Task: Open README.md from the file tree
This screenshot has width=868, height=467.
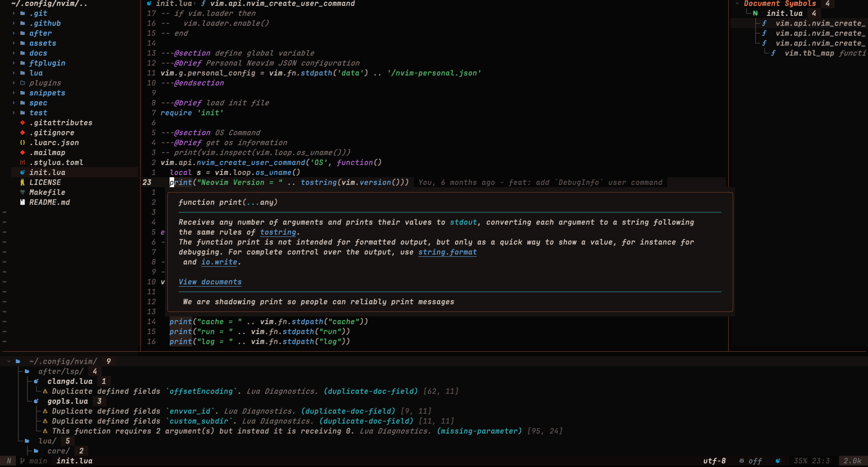Action: (x=50, y=203)
